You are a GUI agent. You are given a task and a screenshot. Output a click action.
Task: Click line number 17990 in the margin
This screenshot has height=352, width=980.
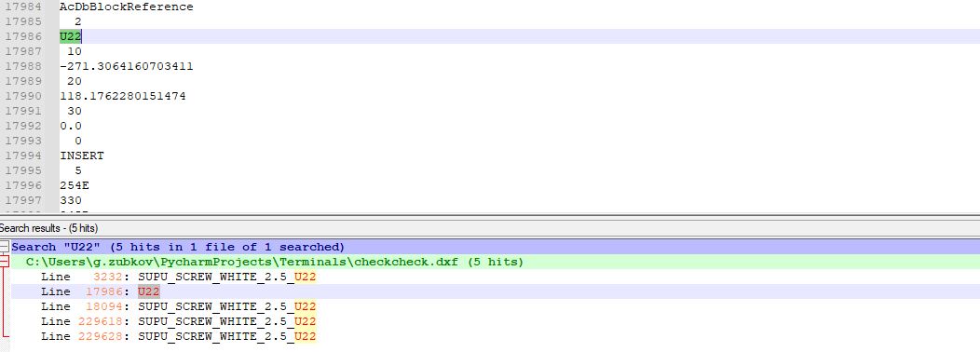click(x=22, y=96)
